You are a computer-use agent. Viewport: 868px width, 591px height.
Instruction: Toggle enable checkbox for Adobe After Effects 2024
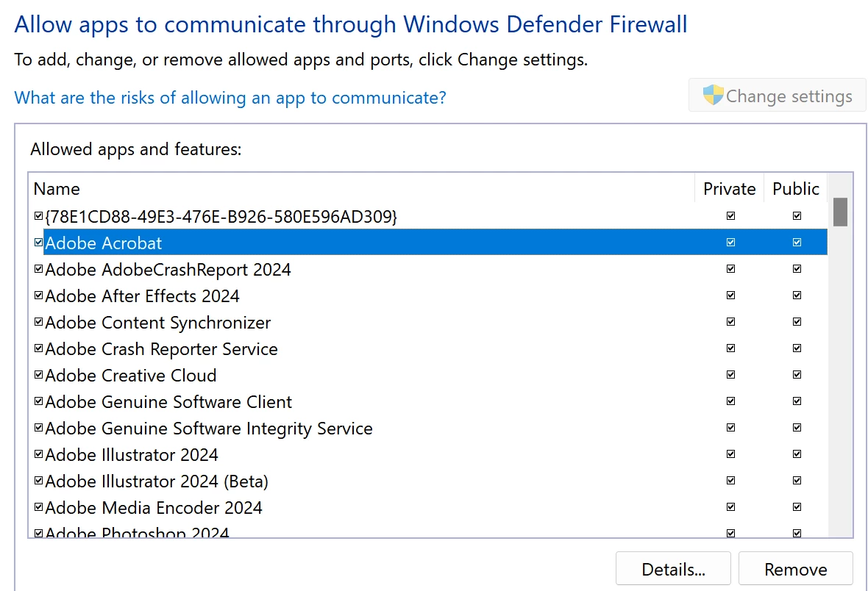(x=39, y=295)
